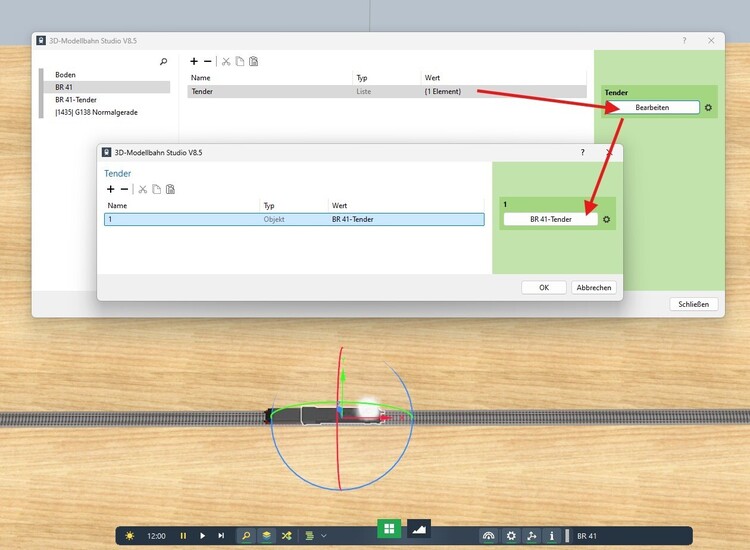Open the info icon in bottom toolbar
This screenshot has width=750, height=550.
coord(551,536)
